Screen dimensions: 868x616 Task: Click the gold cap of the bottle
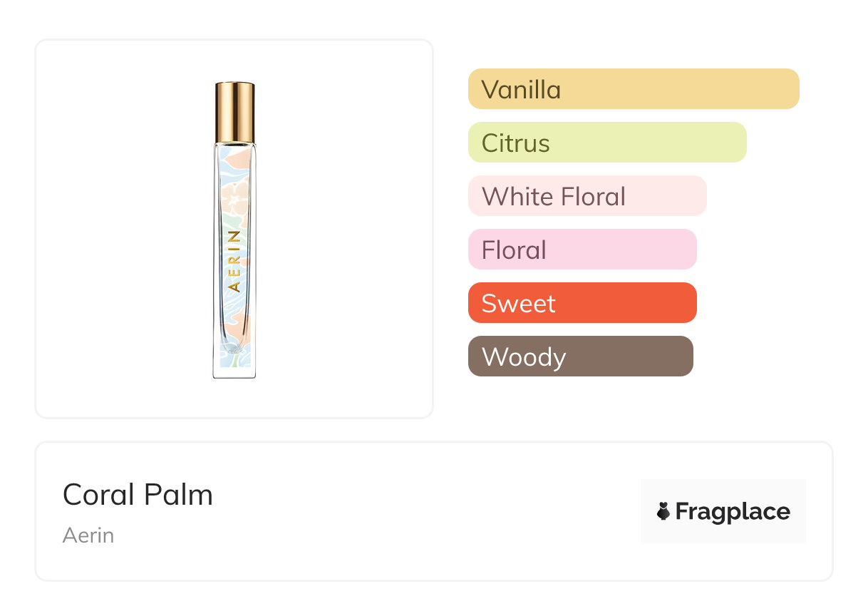[x=234, y=112]
